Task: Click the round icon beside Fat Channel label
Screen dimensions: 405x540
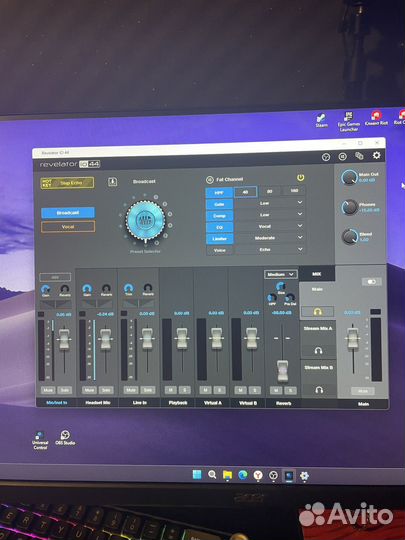Action: pos(210,179)
